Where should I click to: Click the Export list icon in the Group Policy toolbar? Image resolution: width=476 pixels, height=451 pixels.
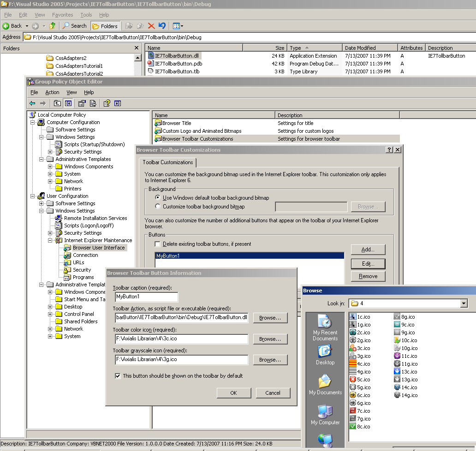point(93,103)
